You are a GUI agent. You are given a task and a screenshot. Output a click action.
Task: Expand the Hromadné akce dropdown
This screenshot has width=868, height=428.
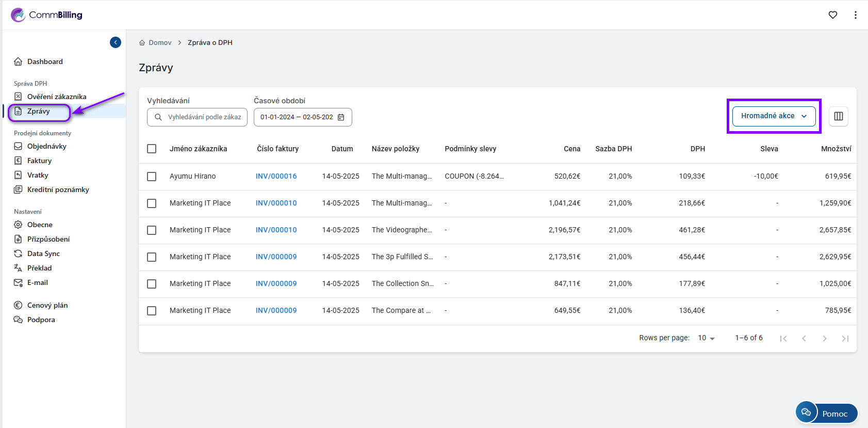point(774,116)
